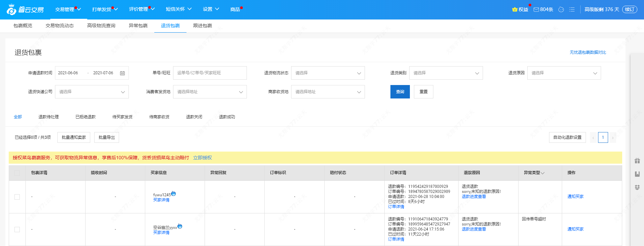Select page number 1
Viewport: 644px width, 246px height.
[x=603, y=137]
